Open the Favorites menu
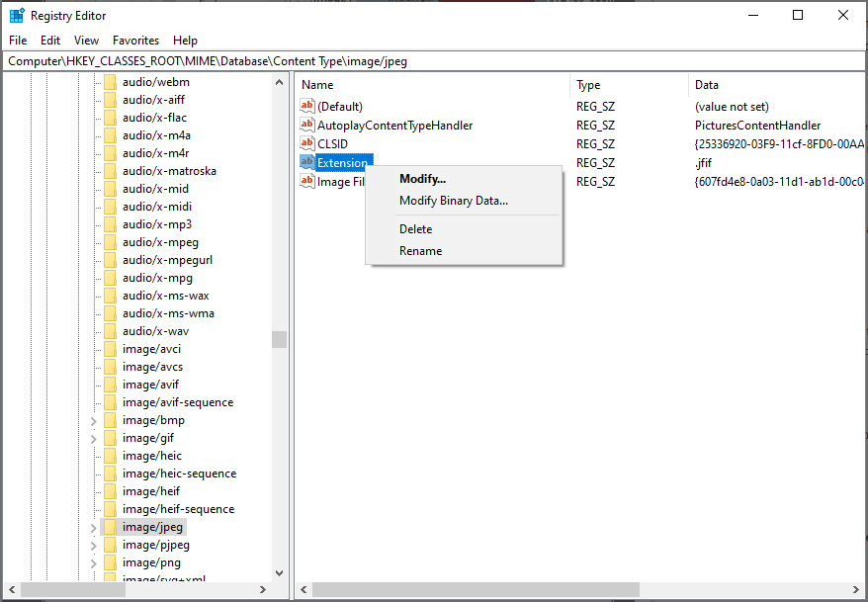The height and width of the screenshot is (602, 868). pos(135,41)
